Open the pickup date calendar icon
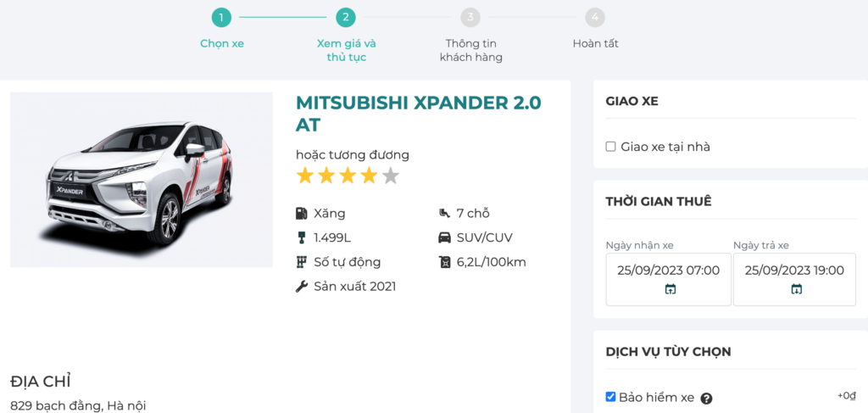 pos(670,289)
